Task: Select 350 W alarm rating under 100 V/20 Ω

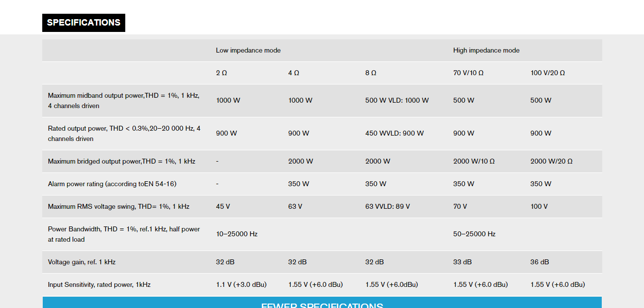Action: 541,184
